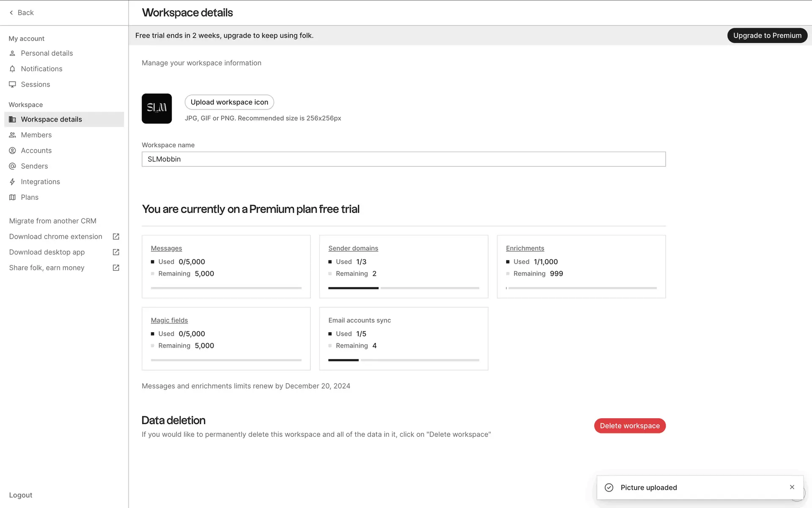
Task: Click the Upload workspace icon button
Action: (x=229, y=102)
